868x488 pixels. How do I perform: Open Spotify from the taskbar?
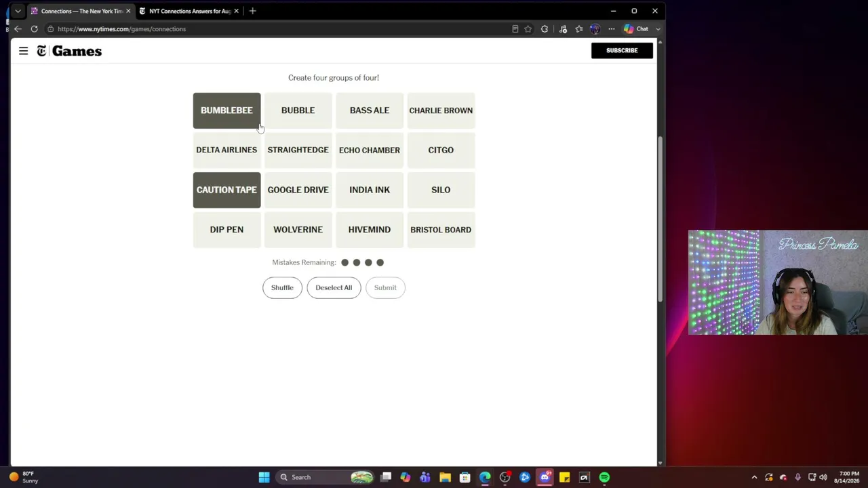[x=604, y=477]
